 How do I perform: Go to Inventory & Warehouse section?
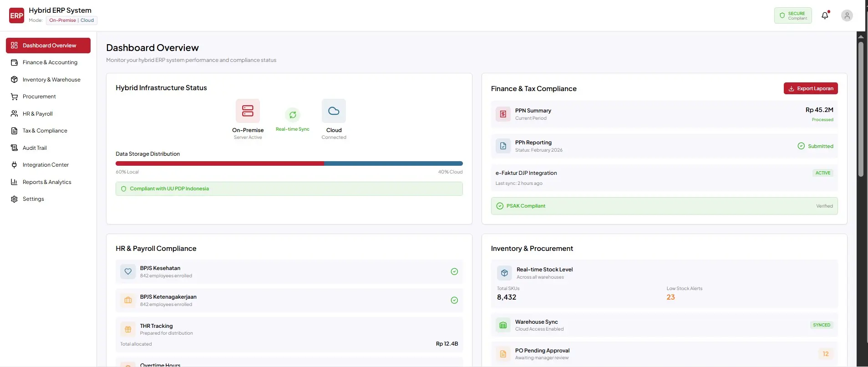(x=48, y=80)
